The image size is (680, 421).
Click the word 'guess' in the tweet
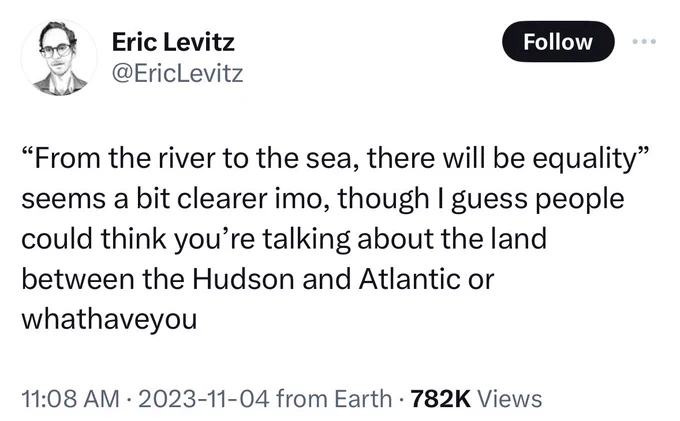pyautogui.click(x=487, y=201)
